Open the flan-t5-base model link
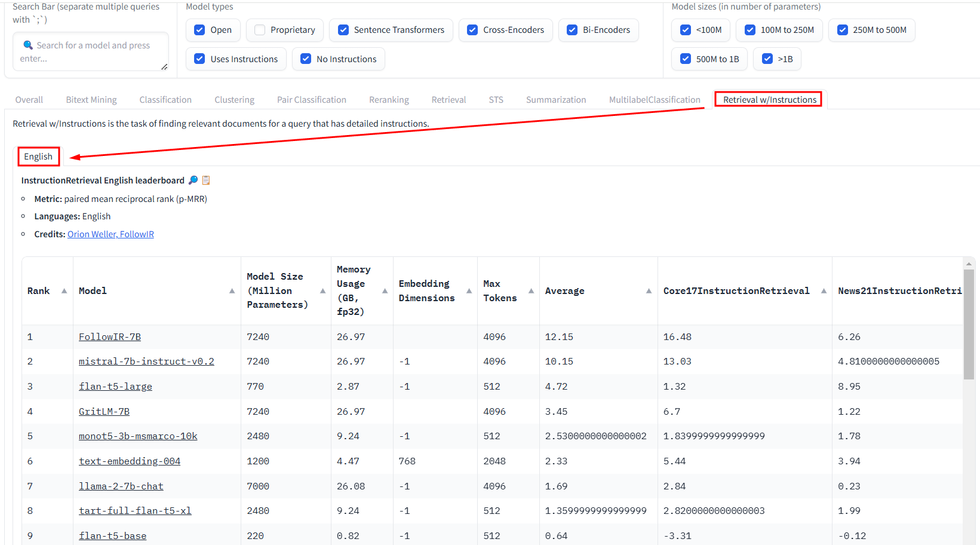This screenshot has height=545, width=980. (x=112, y=536)
